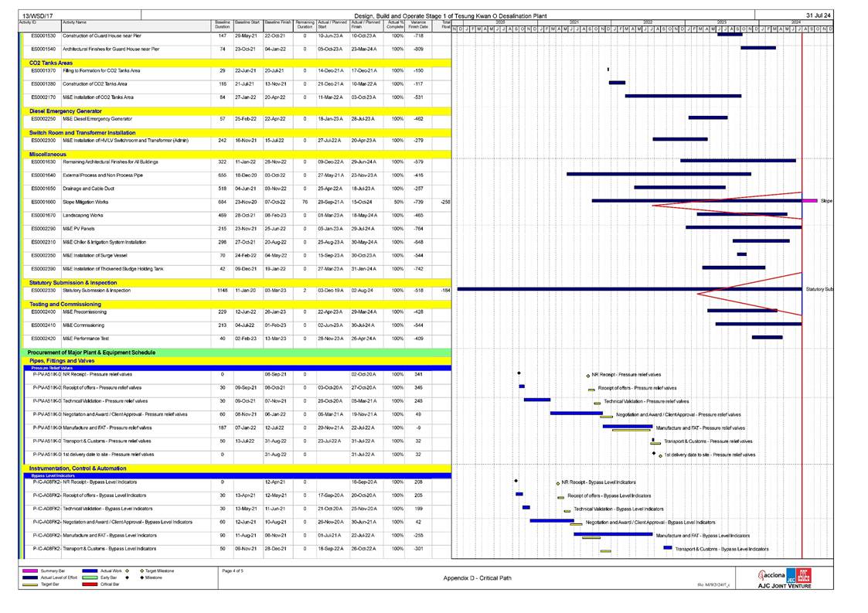Click the Statutory Submission & Inspection Gantt bar

coord(629,289)
